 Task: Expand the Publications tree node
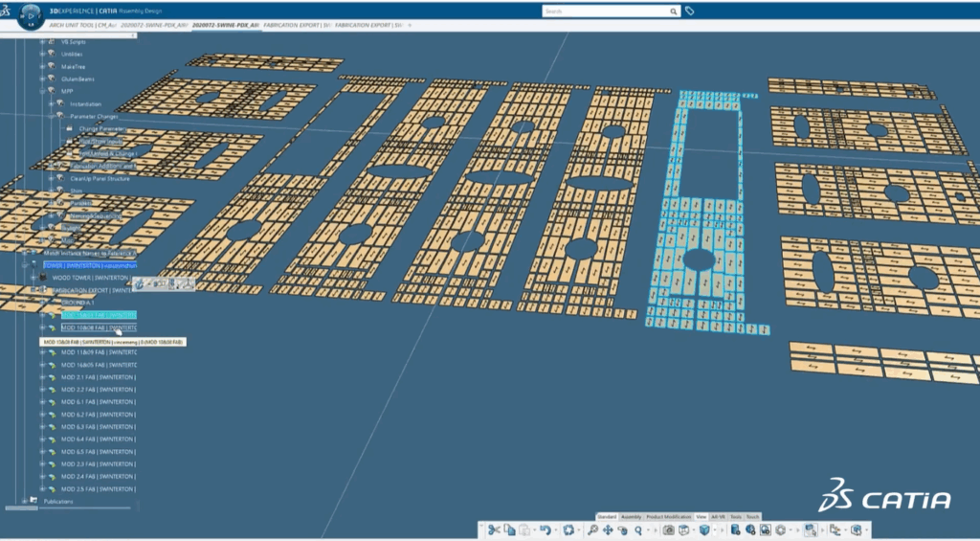(24, 501)
